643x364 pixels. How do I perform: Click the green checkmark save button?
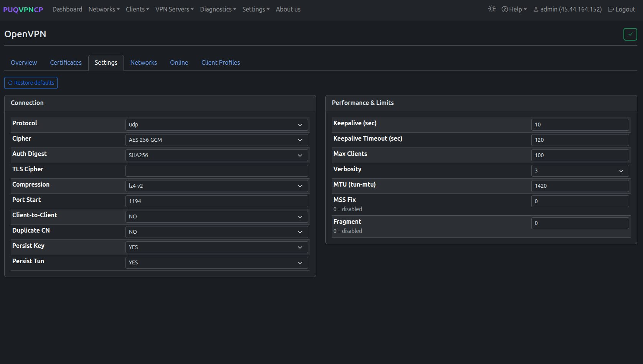[630, 34]
